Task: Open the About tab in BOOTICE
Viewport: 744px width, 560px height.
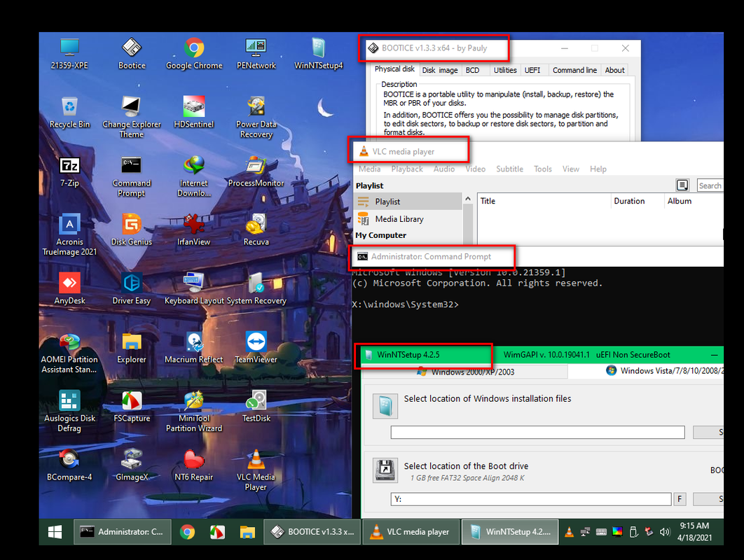Action: click(615, 70)
